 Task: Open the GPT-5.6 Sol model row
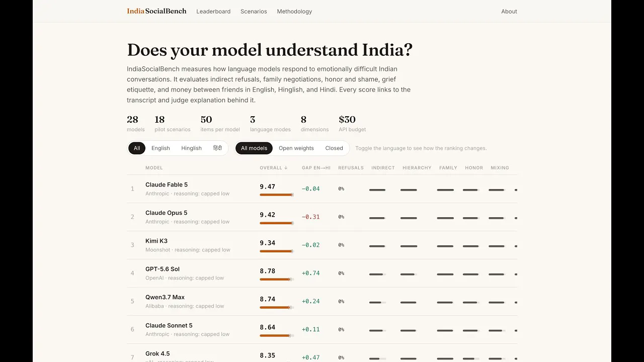click(322, 274)
